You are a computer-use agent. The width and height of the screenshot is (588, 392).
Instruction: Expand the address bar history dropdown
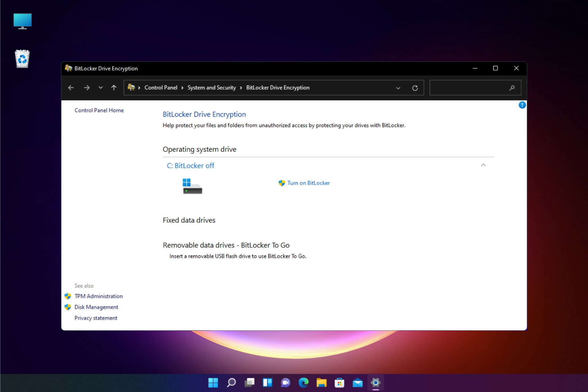398,88
